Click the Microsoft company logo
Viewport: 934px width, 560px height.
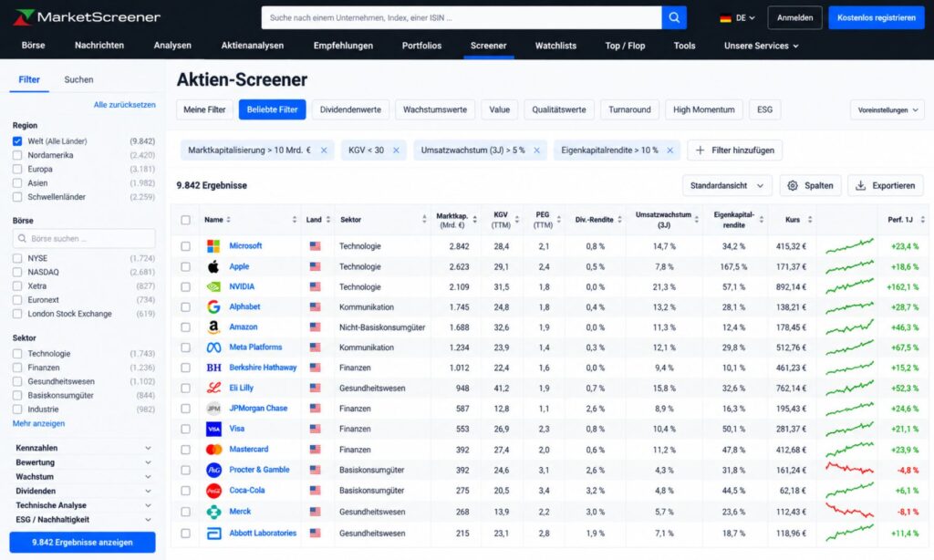click(213, 246)
